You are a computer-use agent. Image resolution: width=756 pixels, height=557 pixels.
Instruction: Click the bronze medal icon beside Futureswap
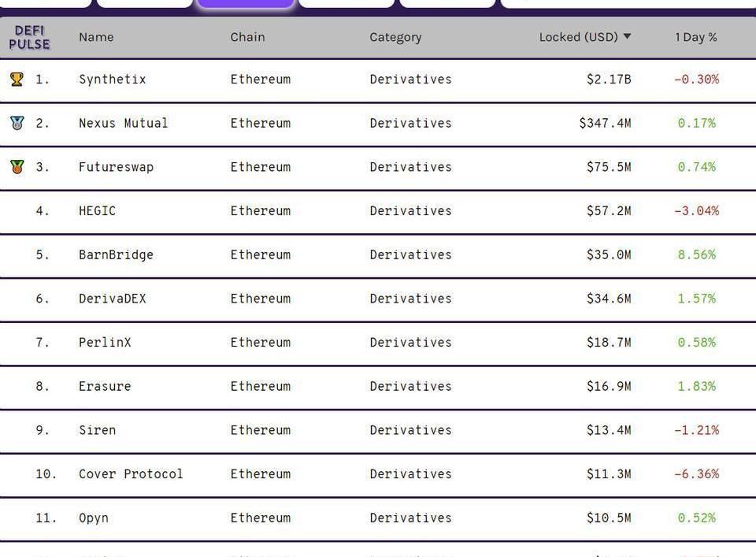click(17, 167)
